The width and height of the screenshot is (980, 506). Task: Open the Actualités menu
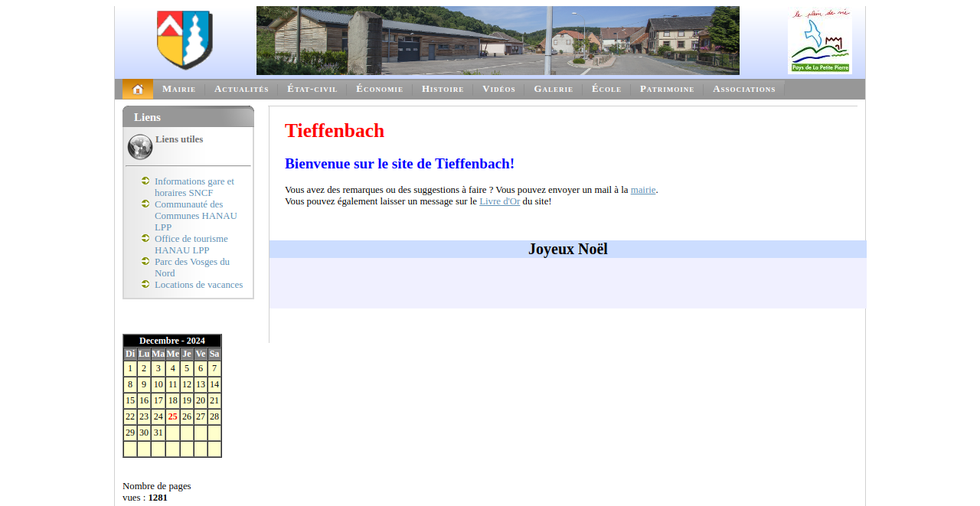tap(241, 89)
